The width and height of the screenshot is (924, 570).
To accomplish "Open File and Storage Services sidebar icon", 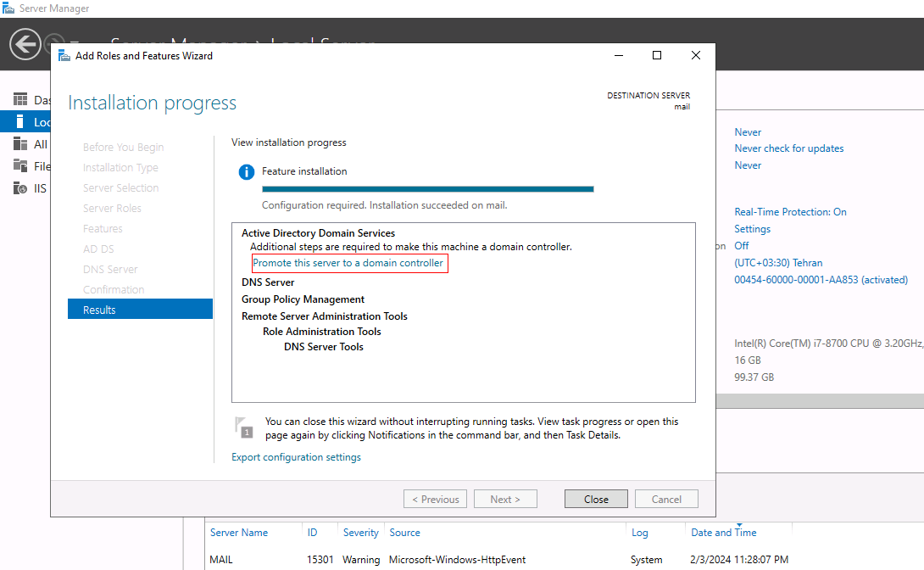I will click(20, 165).
